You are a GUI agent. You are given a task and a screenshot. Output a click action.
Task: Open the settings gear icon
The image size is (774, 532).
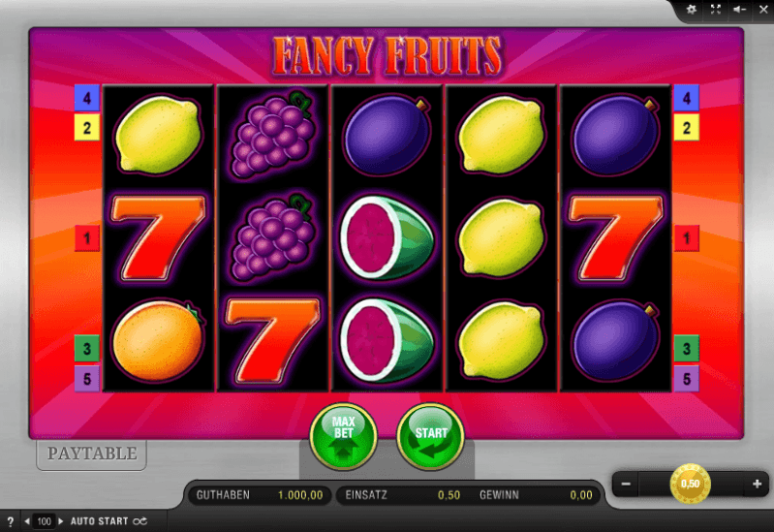point(692,10)
